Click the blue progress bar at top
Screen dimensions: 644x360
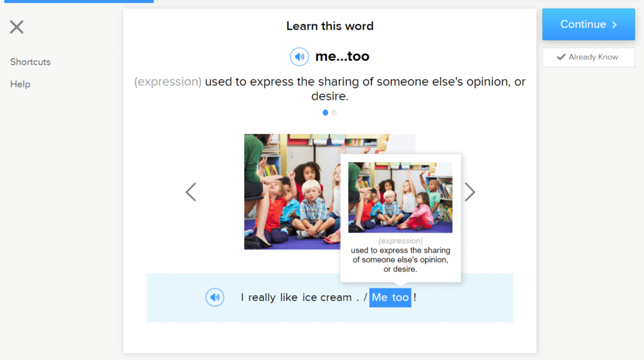coord(77,1)
